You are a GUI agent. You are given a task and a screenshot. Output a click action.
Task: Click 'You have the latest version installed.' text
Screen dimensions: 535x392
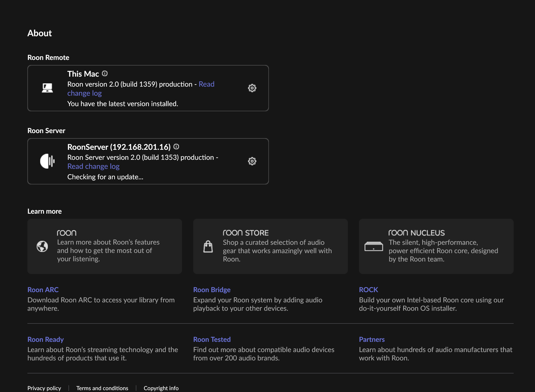(x=123, y=104)
